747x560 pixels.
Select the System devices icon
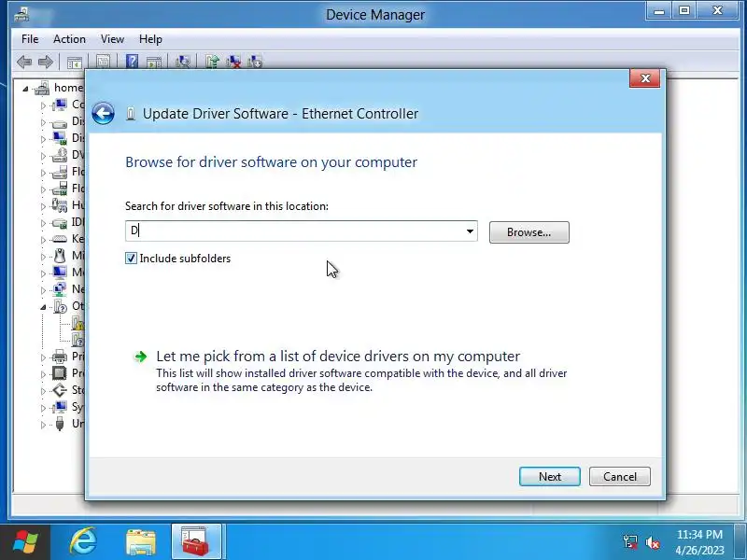pos(60,407)
